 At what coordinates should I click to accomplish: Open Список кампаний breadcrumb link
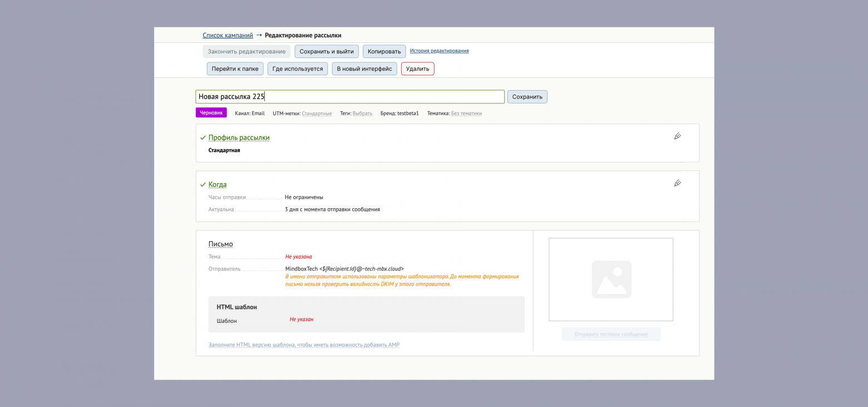(228, 36)
